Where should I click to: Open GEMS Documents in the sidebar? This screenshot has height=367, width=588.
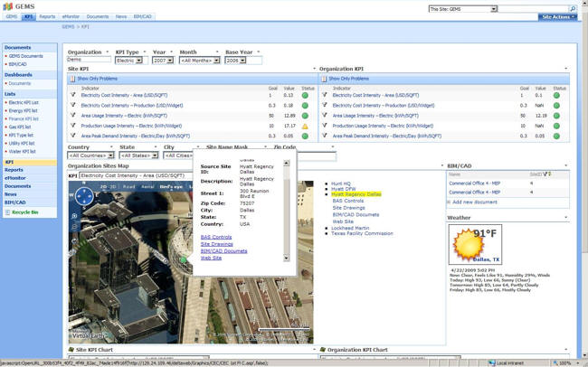(26, 56)
